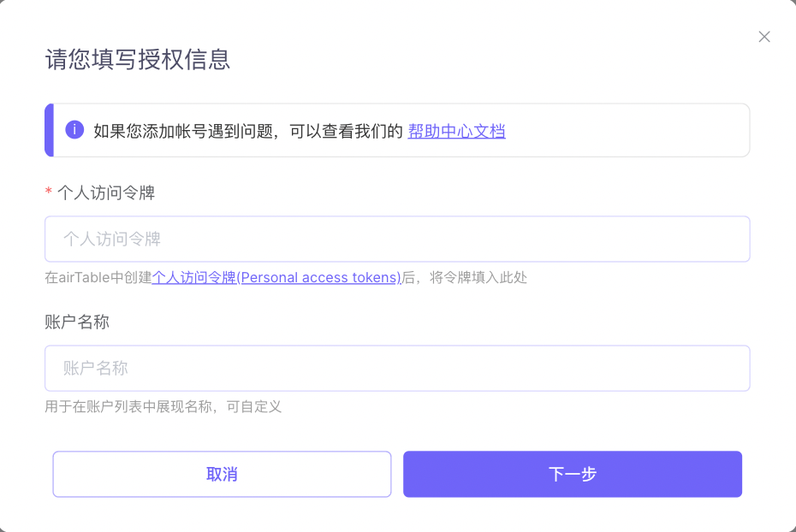796x532 pixels.
Task: Click the text 如果您添加帐号遇到问题
Action: (183, 131)
